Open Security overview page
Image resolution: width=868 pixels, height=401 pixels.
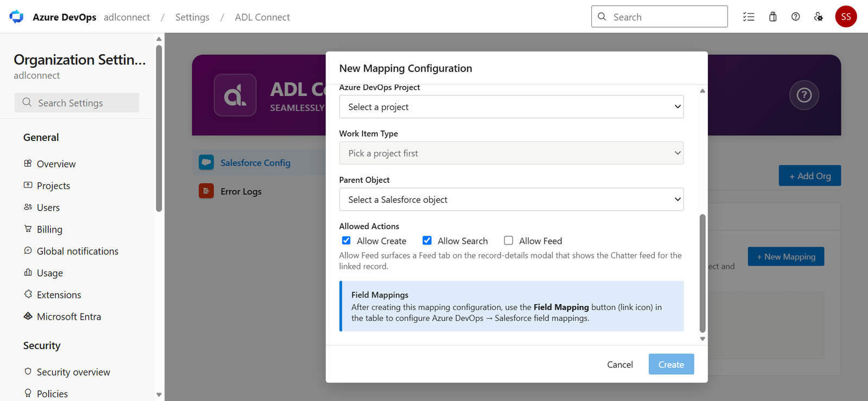(73, 372)
